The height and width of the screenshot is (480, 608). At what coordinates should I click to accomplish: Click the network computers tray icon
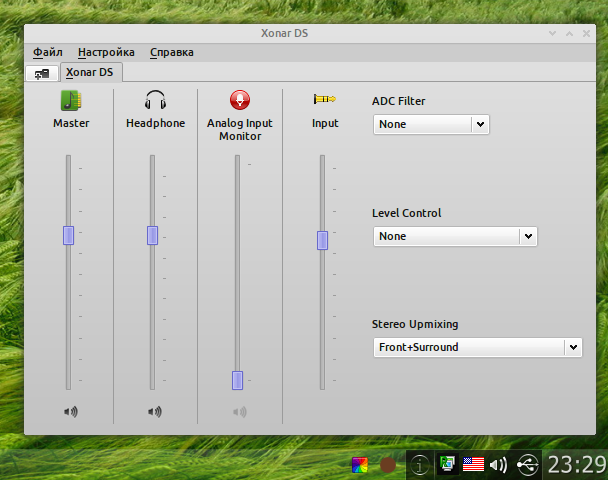(x=447, y=464)
